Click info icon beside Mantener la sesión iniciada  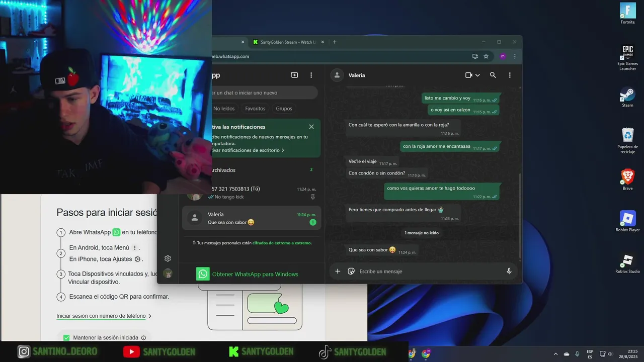coord(143,338)
